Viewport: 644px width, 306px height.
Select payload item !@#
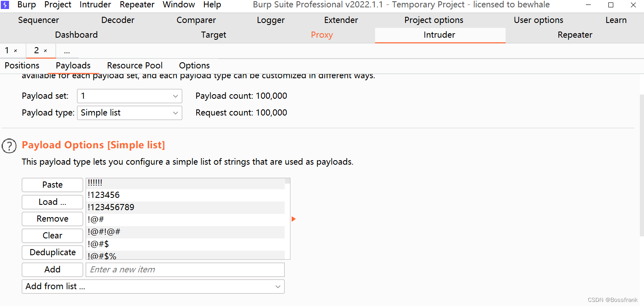point(185,220)
